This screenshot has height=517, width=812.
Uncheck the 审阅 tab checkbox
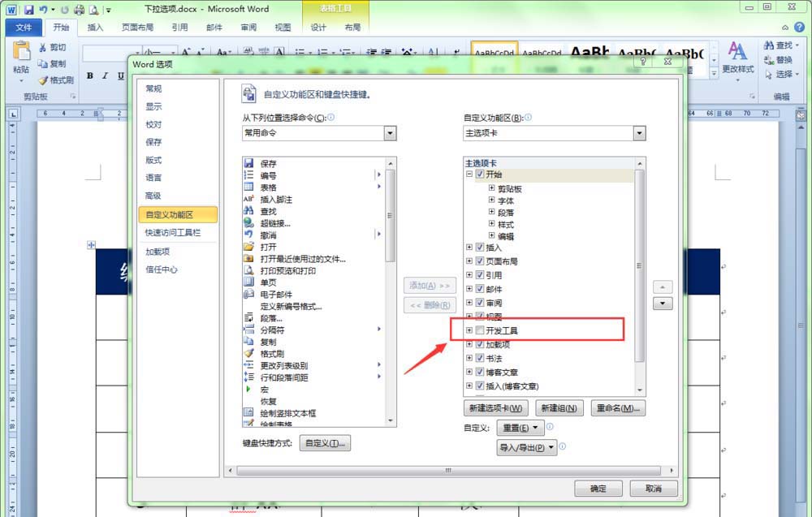[x=480, y=303]
